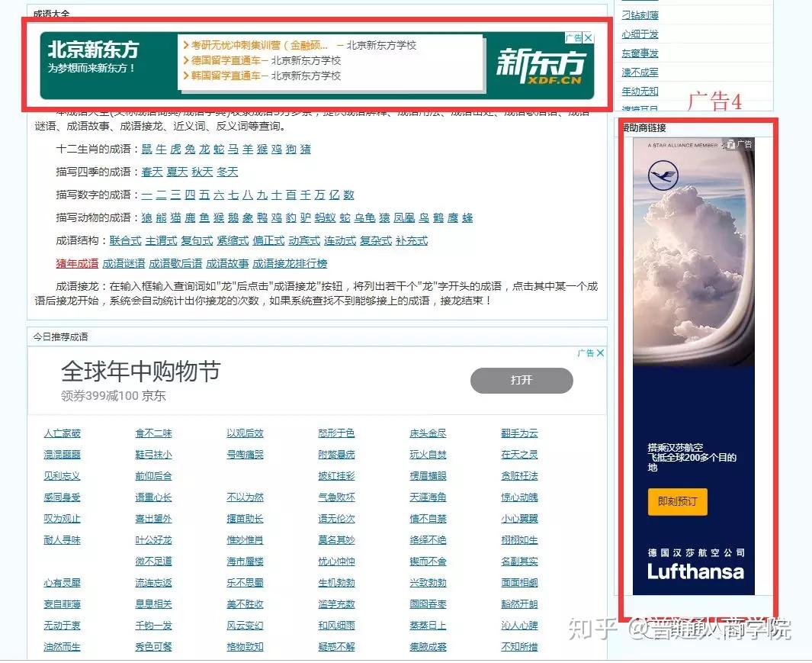
Task: Click the 北京新东方 banner title
Action: (93, 50)
